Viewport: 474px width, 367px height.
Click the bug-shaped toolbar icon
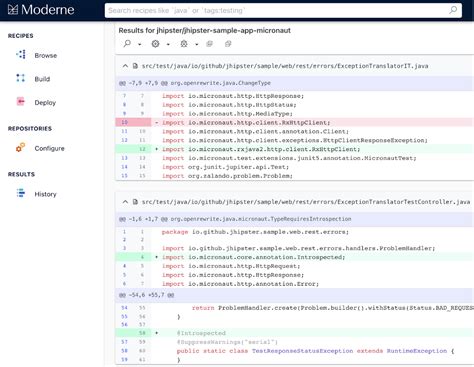[184, 44]
